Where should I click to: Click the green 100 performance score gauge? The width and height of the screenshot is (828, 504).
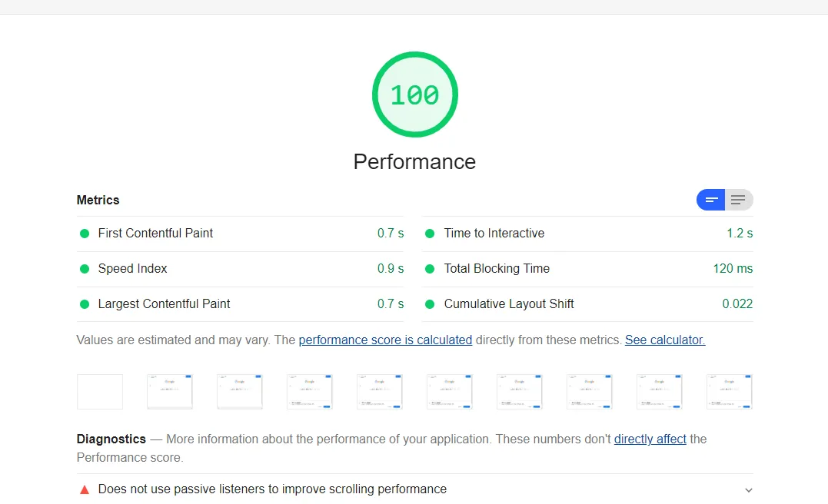(414, 94)
